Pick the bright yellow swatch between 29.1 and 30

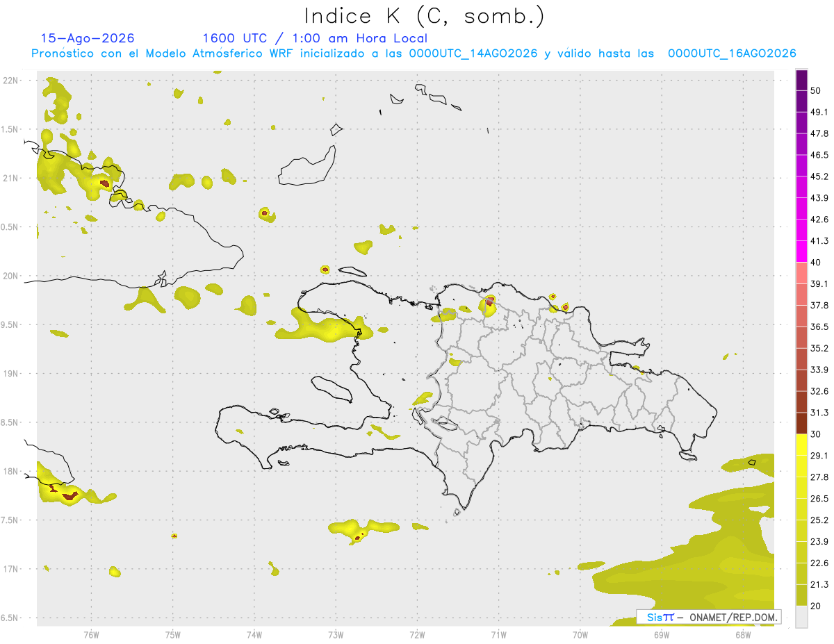pyautogui.click(x=802, y=445)
